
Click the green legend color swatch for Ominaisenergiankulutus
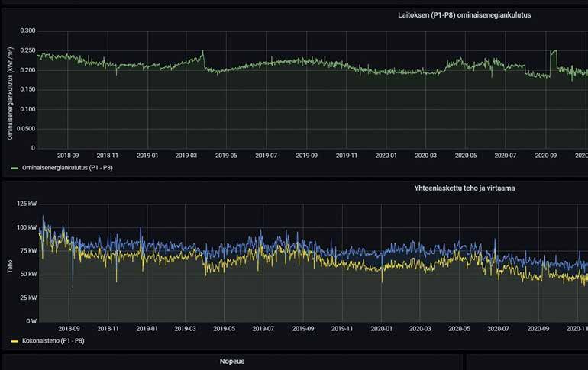15,168
